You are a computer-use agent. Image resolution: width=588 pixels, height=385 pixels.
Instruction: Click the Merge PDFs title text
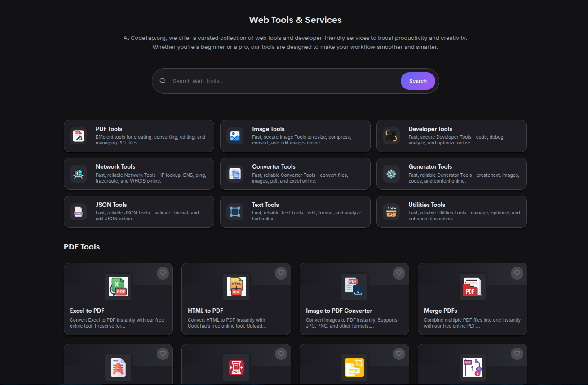point(441,311)
